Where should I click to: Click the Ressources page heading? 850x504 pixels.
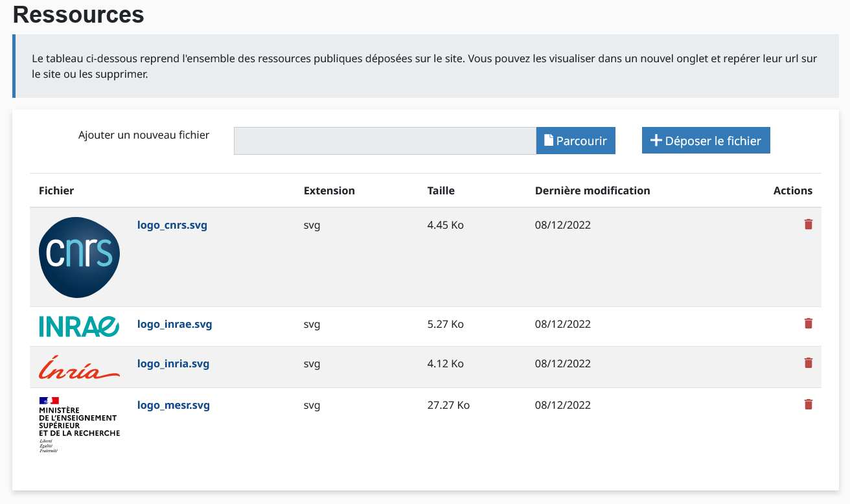78,14
